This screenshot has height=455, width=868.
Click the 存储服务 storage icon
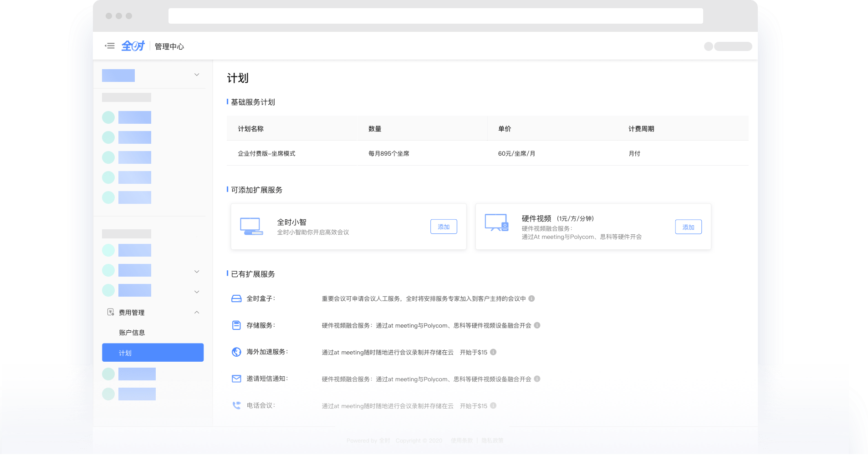pos(236,325)
